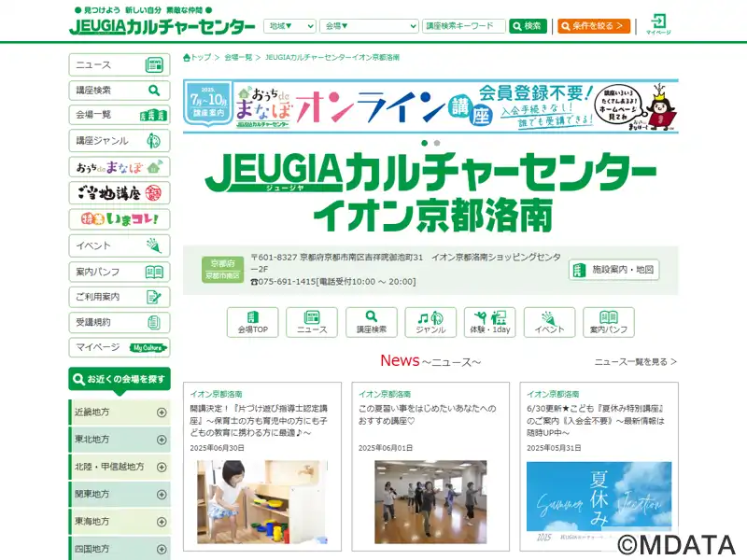The image size is (747, 560).
Task: Select the second carousel dot indicator
Action: click(x=437, y=143)
